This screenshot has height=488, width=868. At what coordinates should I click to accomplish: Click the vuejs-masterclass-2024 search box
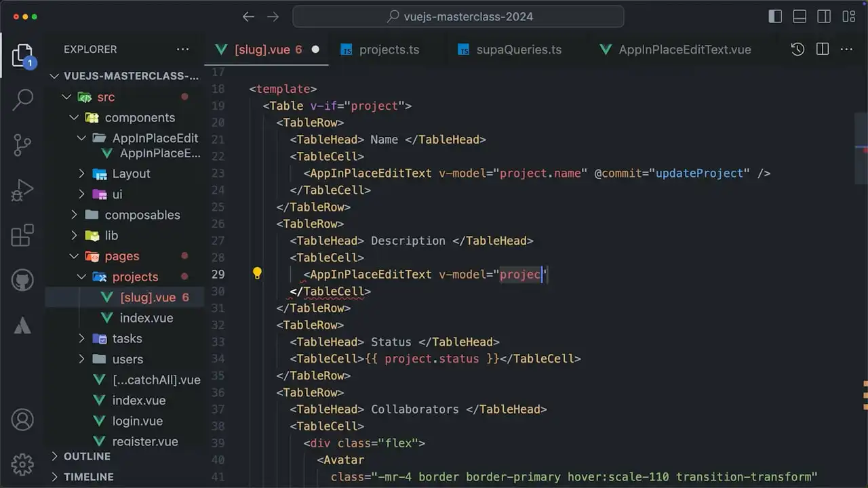(x=458, y=17)
